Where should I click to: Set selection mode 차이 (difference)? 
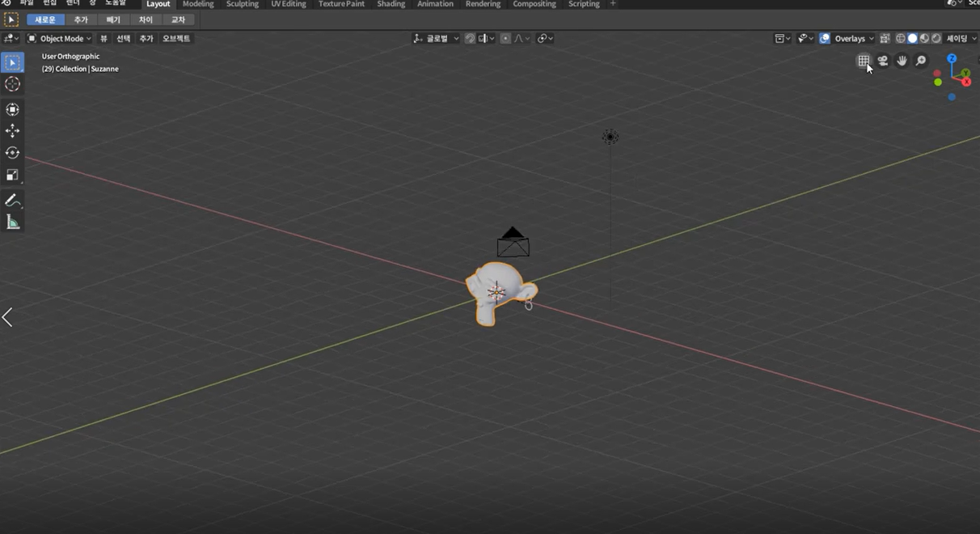[146, 19]
